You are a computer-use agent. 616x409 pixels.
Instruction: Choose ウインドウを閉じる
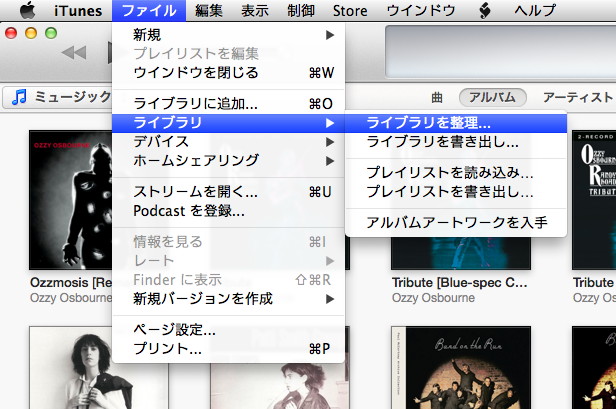pos(228,73)
